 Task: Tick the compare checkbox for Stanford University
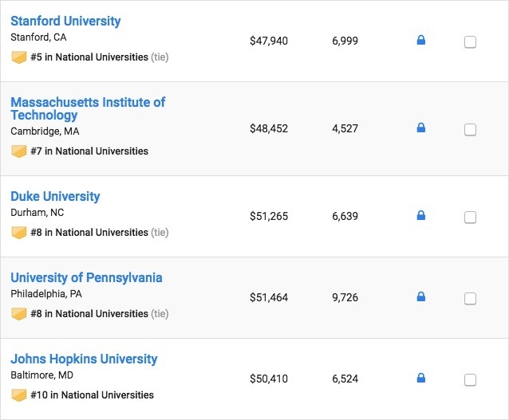point(470,42)
